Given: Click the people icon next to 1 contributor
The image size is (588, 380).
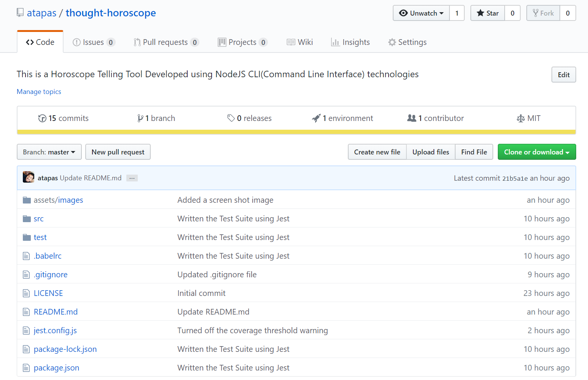Looking at the screenshot, I should click(x=412, y=118).
